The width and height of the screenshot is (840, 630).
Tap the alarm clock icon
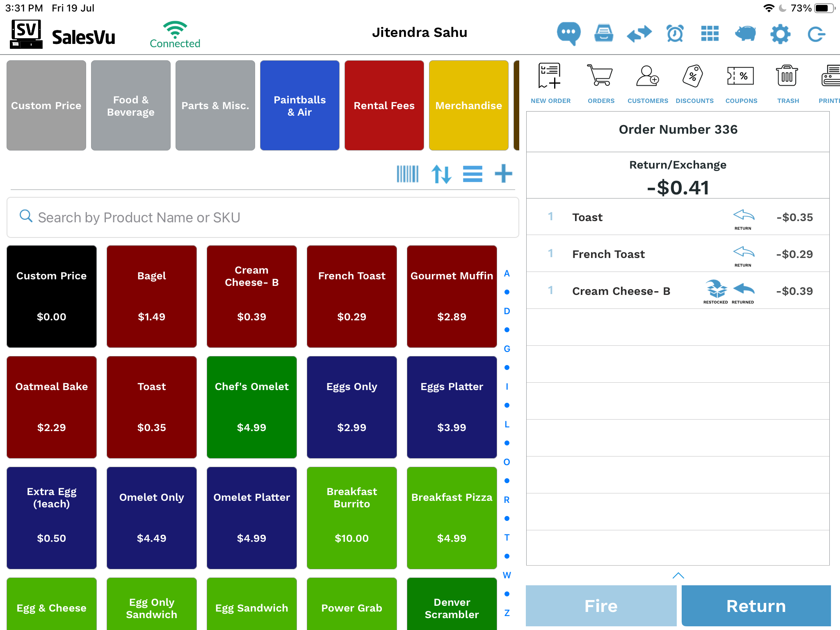click(x=675, y=34)
